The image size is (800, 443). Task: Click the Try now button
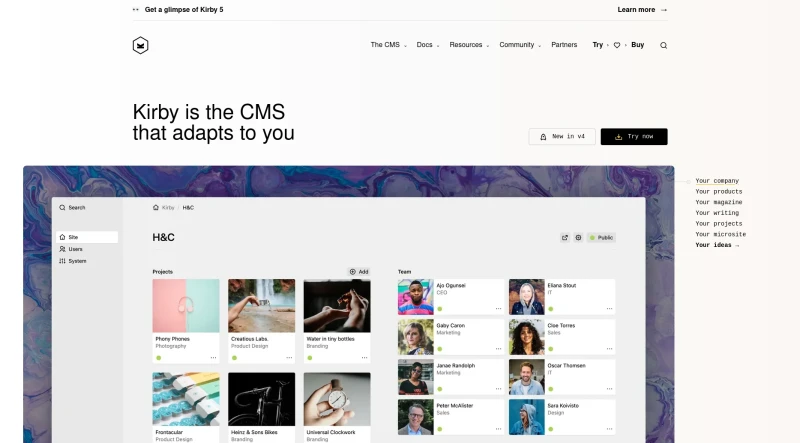634,137
